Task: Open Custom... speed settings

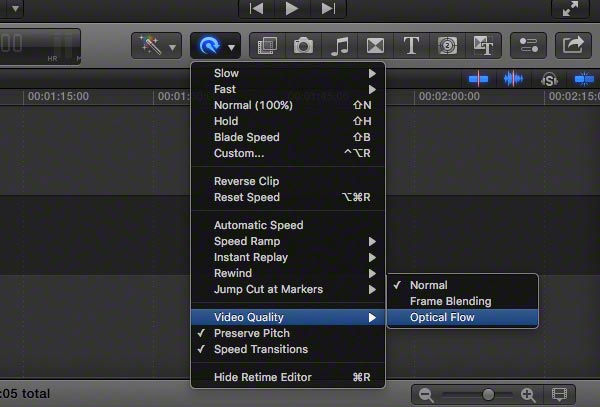Action: (288, 153)
